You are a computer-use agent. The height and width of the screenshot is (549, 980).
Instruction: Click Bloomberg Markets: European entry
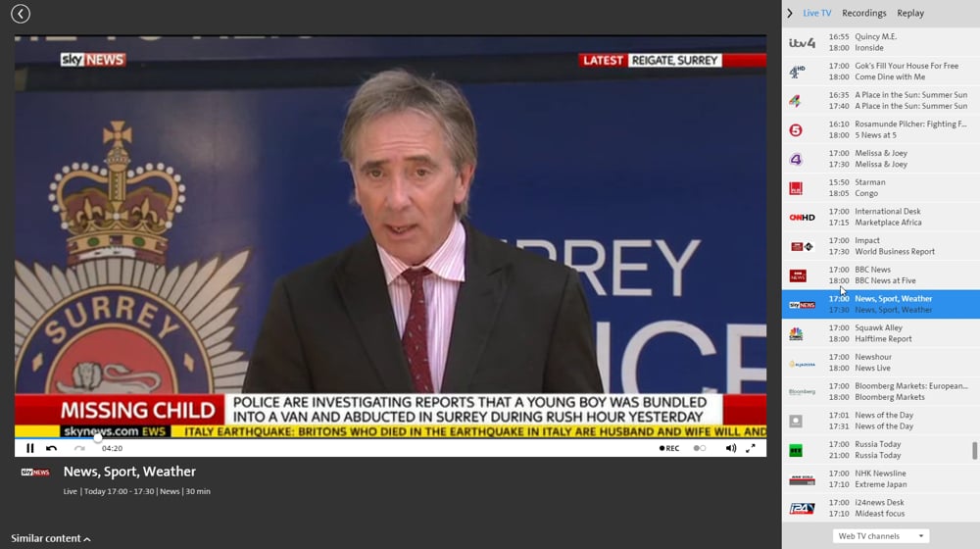(911, 386)
